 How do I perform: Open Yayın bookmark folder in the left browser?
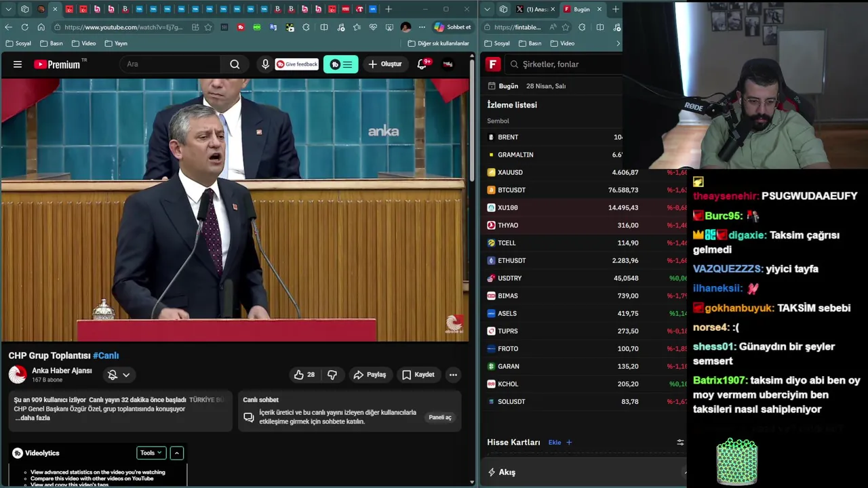[116, 43]
